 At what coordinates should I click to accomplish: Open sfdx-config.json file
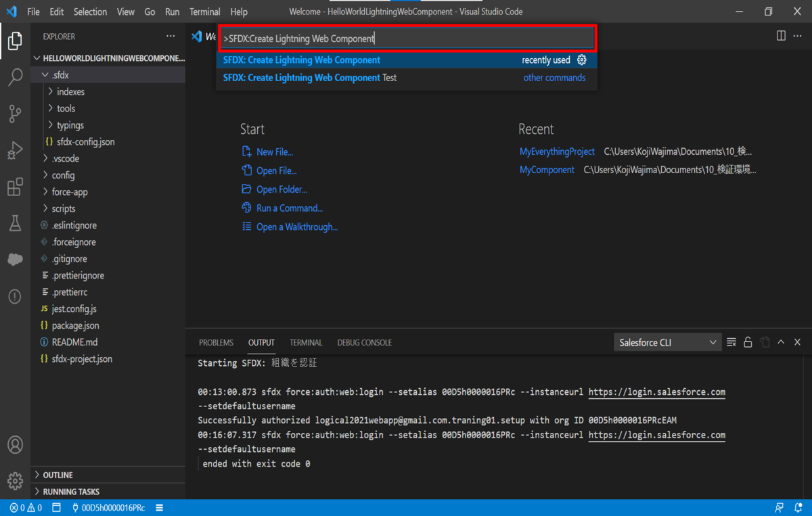click(108, 142)
